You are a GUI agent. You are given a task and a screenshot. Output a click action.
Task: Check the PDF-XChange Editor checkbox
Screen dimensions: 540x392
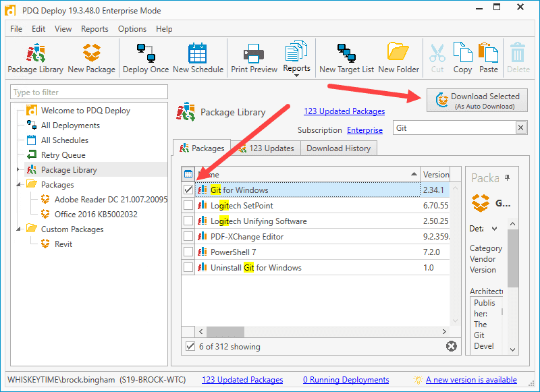pos(188,236)
